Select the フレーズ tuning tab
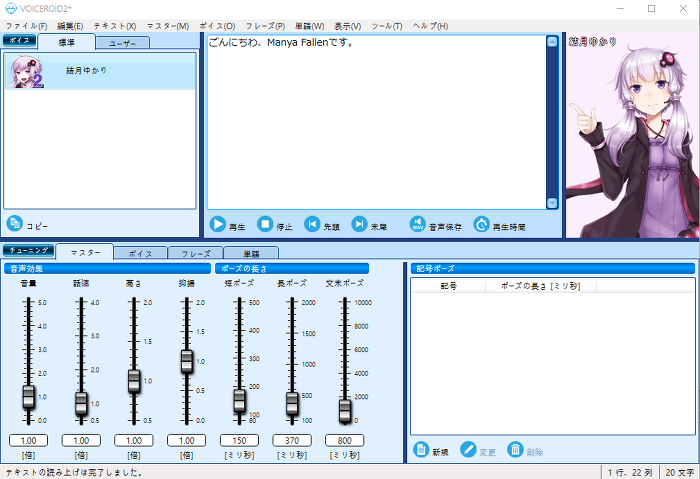The height and width of the screenshot is (479, 700). tap(196, 254)
